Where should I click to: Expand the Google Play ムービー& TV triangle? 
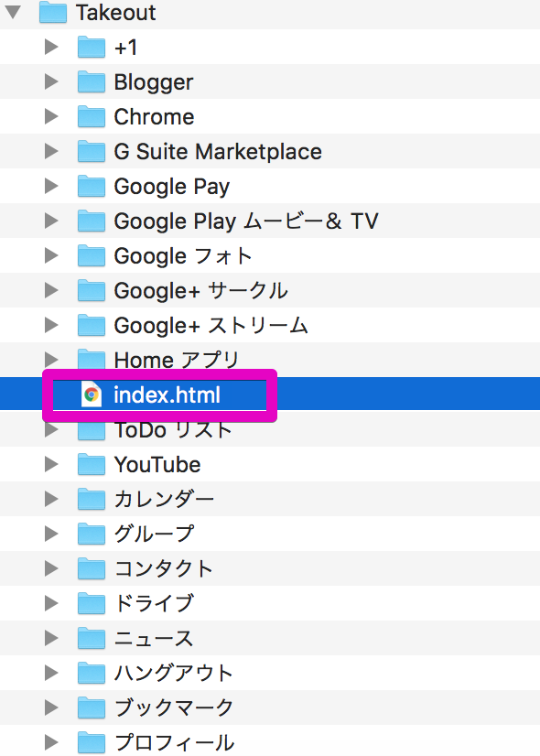tap(51, 221)
